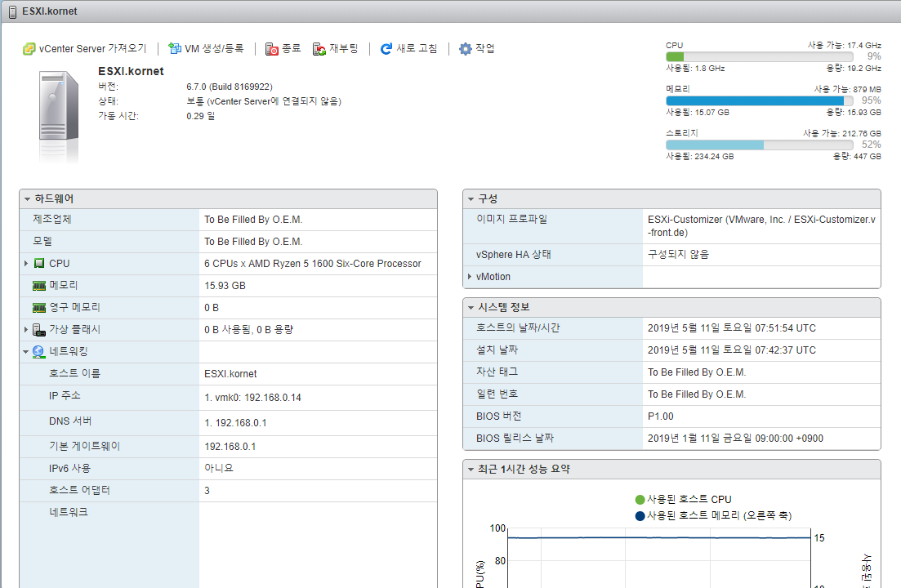The height and width of the screenshot is (588, 901).
Task: Click the 제조업체 row value
Action: pos(253,220)
